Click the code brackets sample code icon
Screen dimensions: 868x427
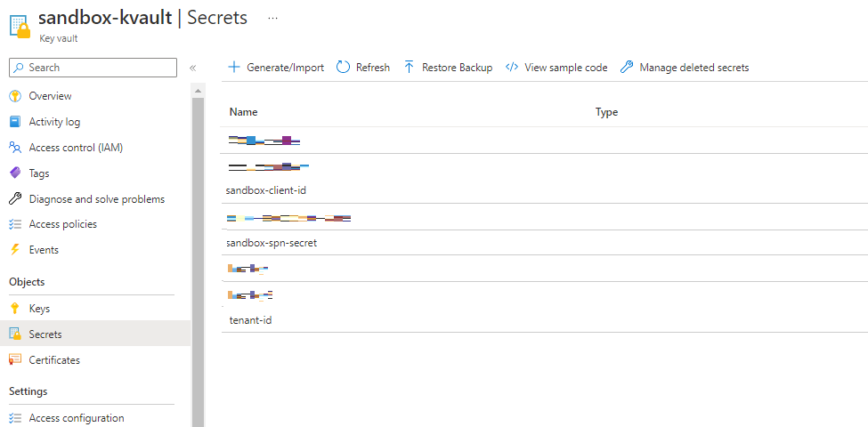(512, 68)
